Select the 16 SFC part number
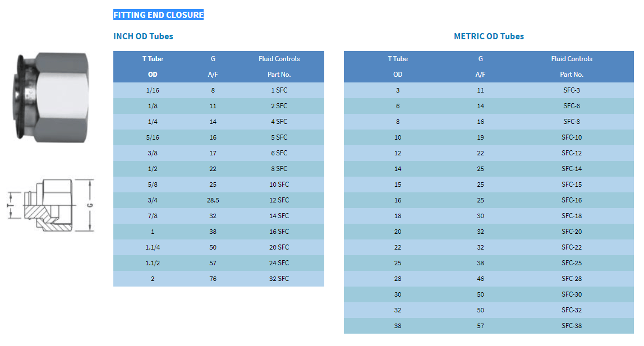The image size is (644, 346). (279, 232)
